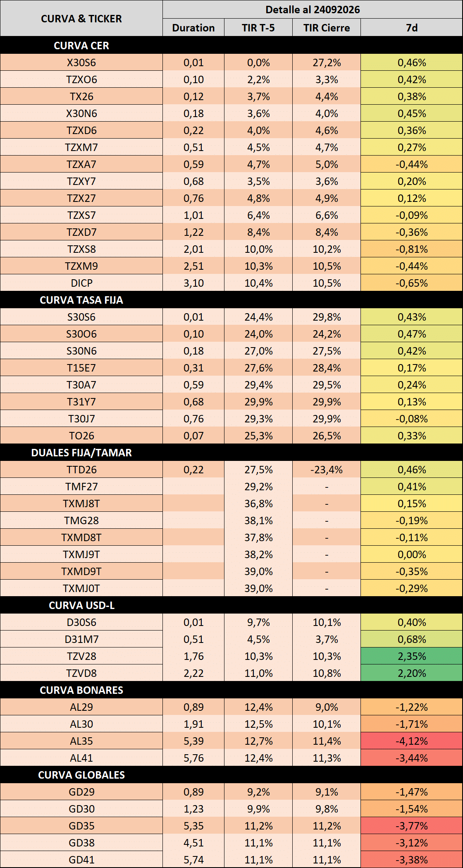Select the TIR T-5 column header

pyautogui.click(x=258, y=28)
